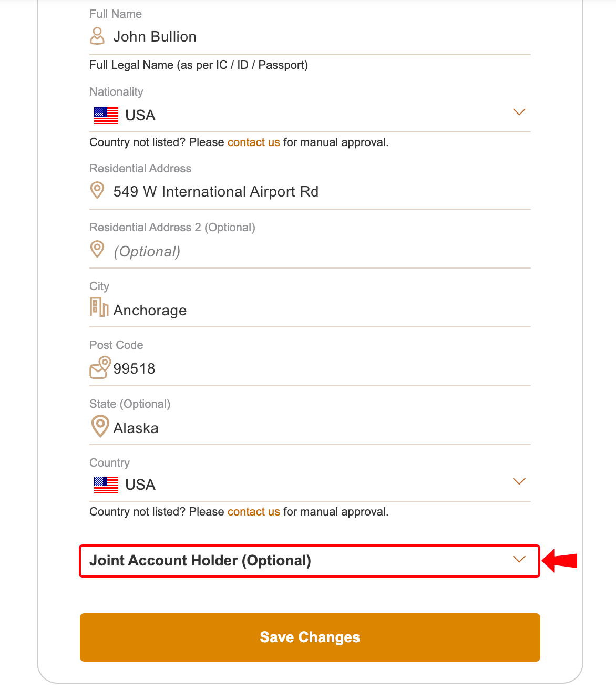Open the Nationality dropdown chevron
The image size is (616, 700).
tap(519, 112)
